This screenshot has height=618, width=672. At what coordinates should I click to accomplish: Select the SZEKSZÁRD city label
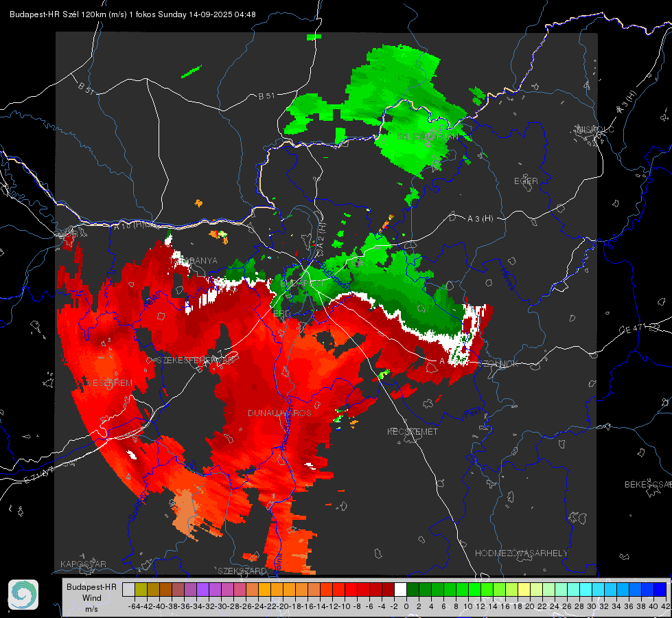coord(242,571)
